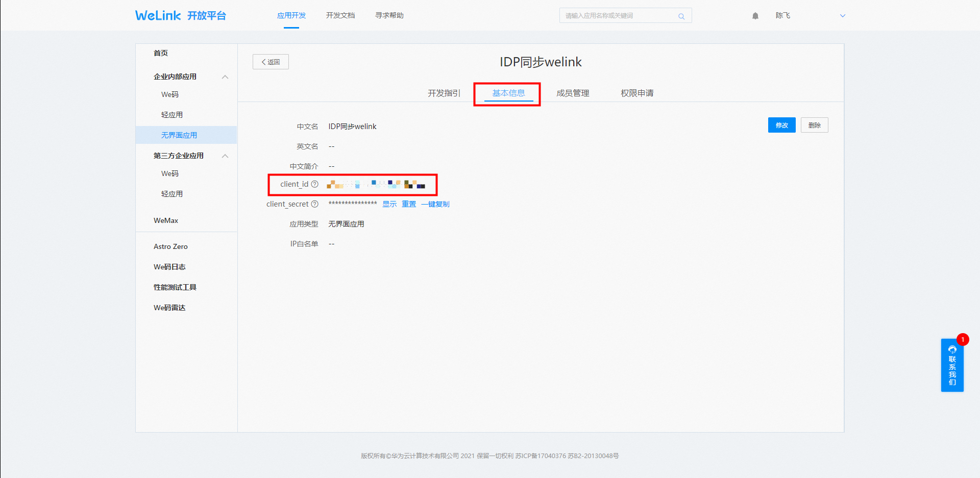This screenshot has height=478, width=980.
Task: Open the notification bell
Action: click(755, 16)
